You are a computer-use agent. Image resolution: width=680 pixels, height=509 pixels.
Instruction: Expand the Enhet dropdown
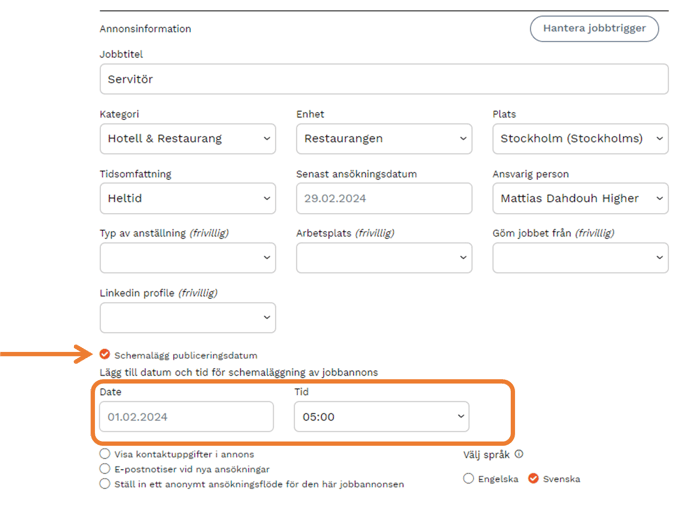[x=384, y=138]
